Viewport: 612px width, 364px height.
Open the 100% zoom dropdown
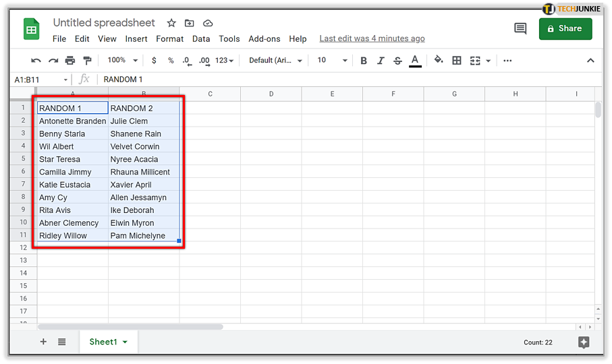(x=123, y=60)
